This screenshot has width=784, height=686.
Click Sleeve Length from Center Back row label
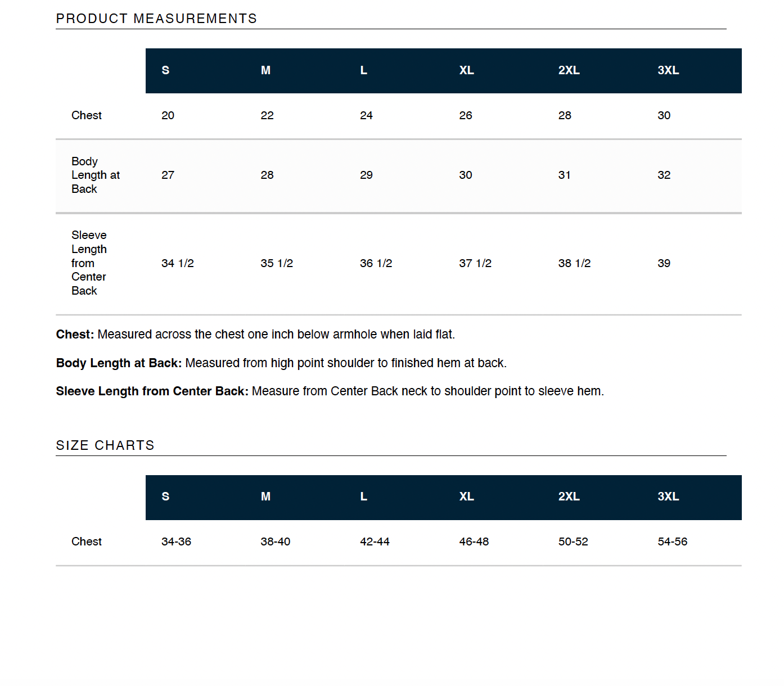89,263
